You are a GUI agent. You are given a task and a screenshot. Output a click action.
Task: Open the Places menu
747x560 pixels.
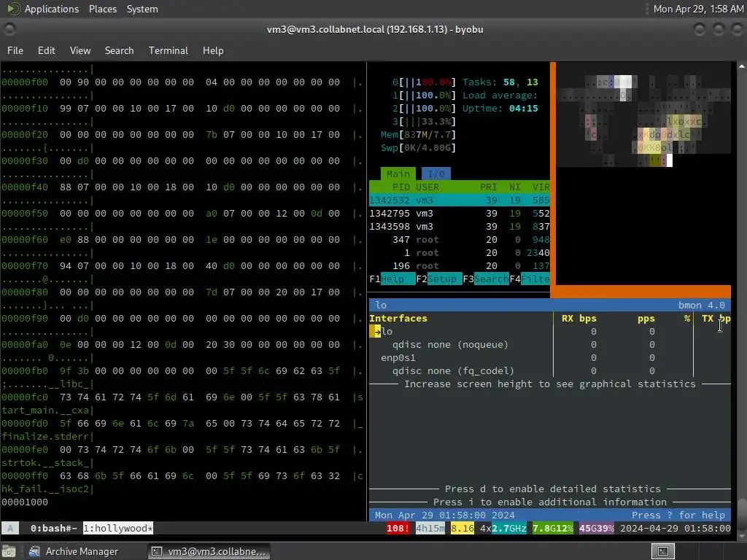click(102, 9)
